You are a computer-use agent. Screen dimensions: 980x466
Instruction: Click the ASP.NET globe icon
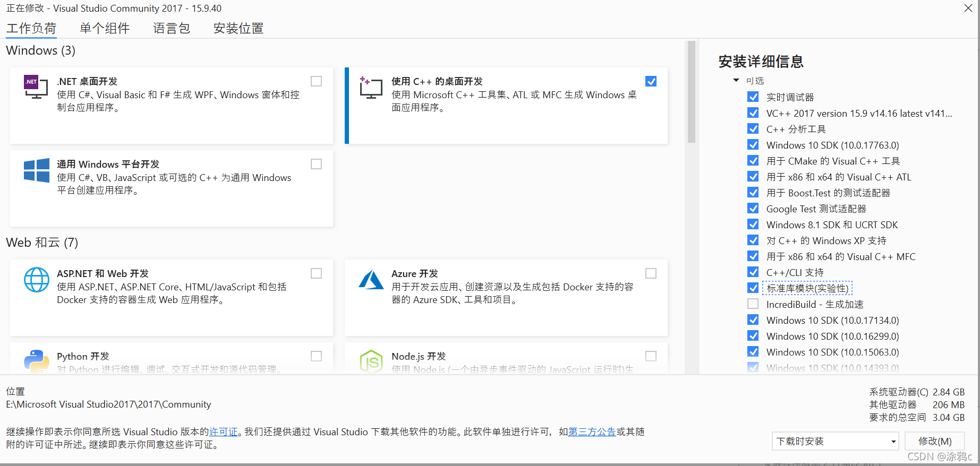coord(37,280)
